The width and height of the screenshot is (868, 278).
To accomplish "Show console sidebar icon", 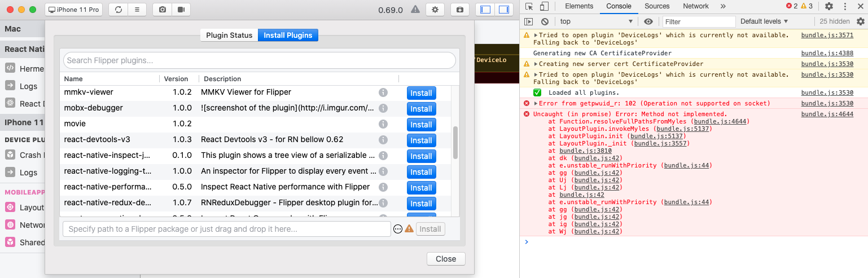I will coord(529,21).
